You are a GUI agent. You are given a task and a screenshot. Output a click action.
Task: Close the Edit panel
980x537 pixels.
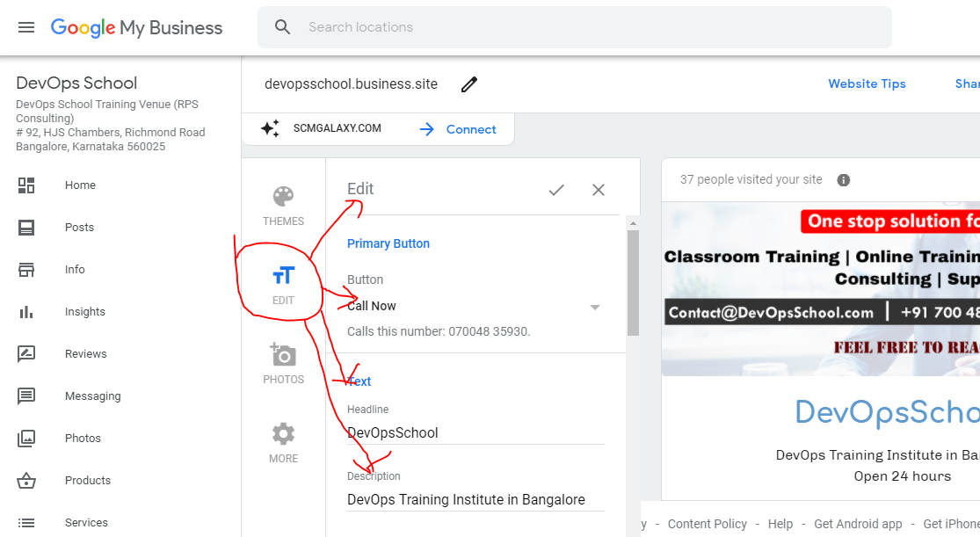[x=599, y=190]
